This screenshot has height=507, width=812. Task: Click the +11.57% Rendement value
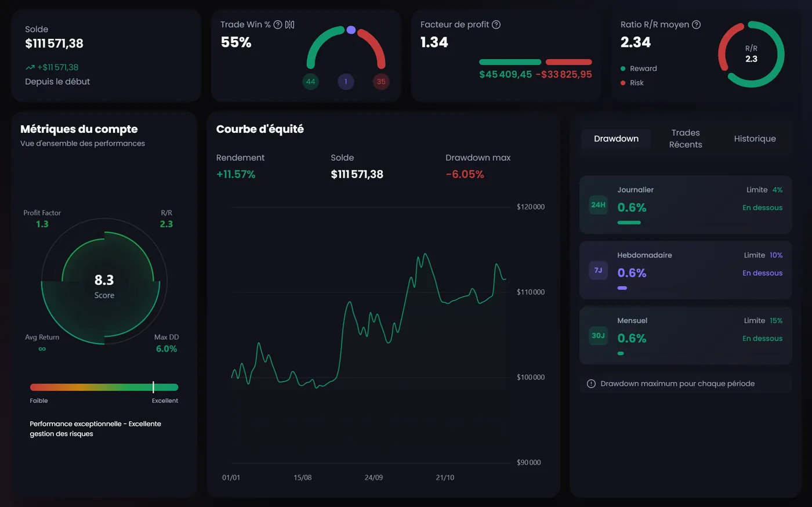(235, 174)
